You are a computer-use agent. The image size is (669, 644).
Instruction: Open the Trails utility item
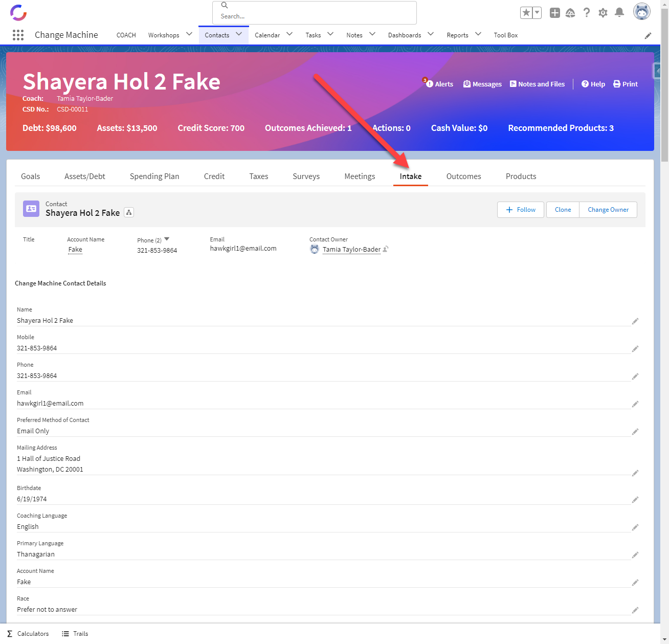click(75, 634)
